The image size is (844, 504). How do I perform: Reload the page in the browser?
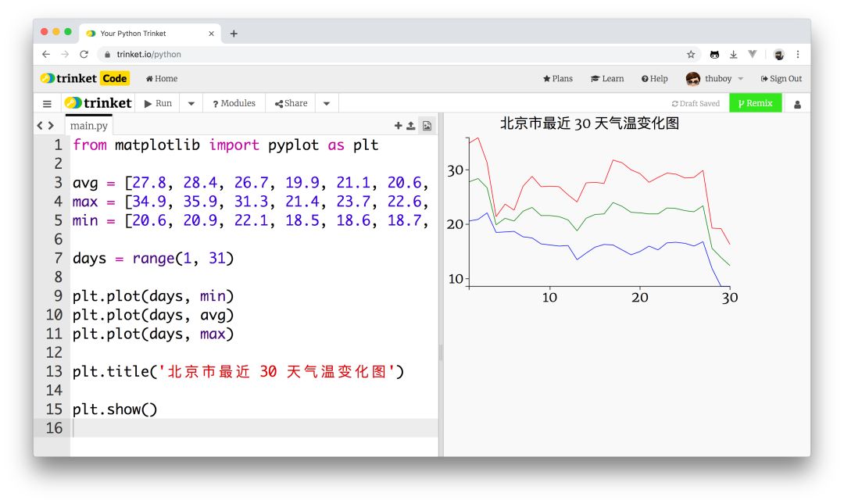coord(84,55)
